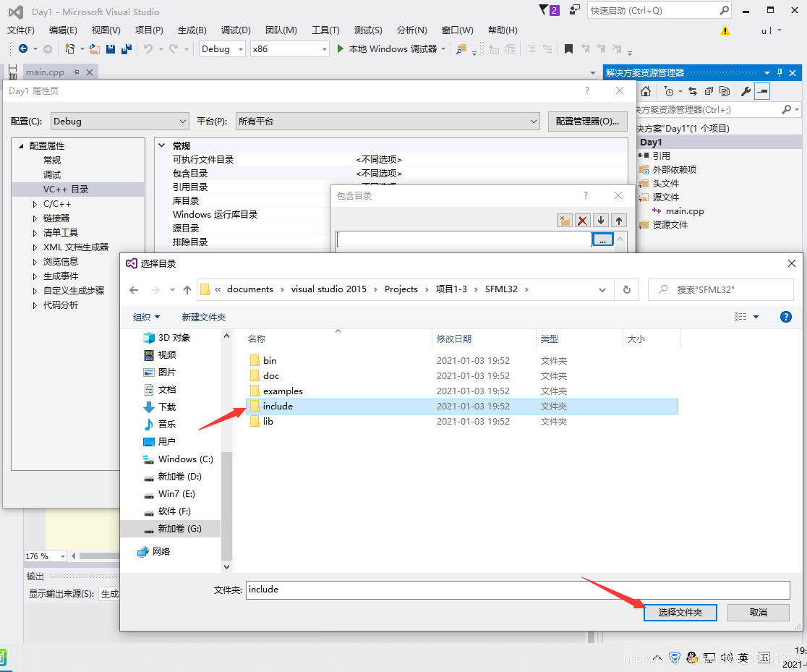This screenshot has height=672, width=807.
Task: Click the 取消 button
Action: click(758, 612)
